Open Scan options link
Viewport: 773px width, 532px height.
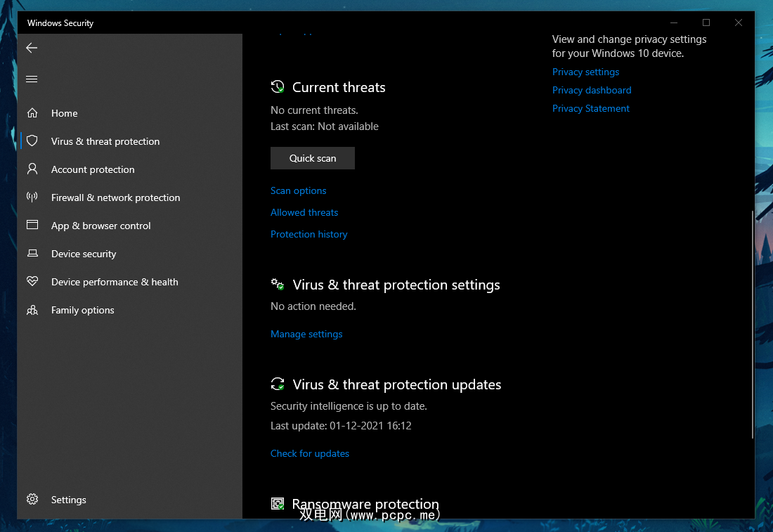[298, 191]
